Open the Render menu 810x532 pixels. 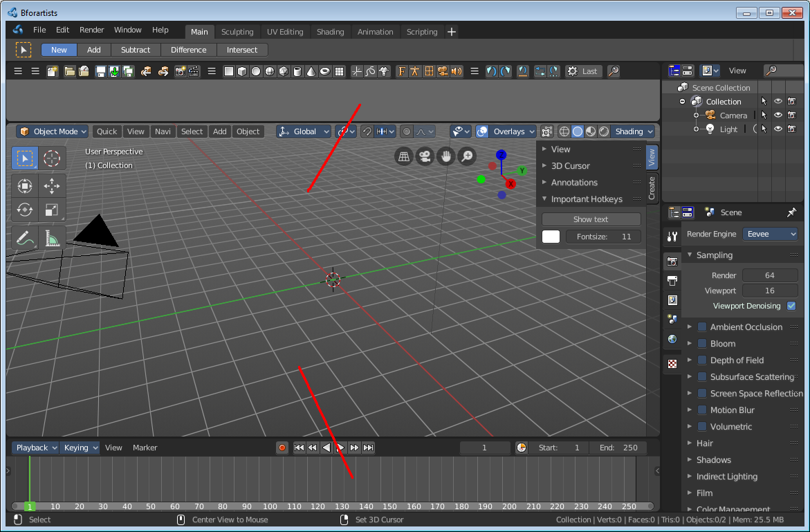point(91,30)
